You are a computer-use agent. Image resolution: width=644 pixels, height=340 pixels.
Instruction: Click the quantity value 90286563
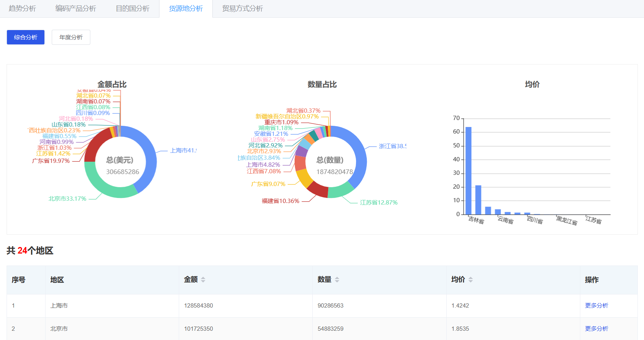coord(330,305)
